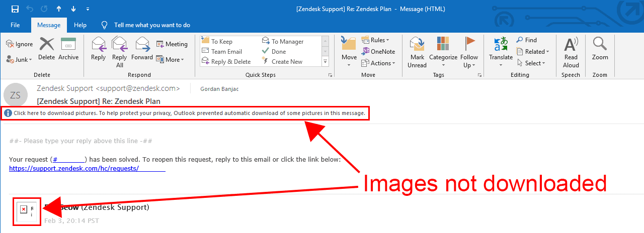
Task: Click Find in the Editing group
Action: 527,40
